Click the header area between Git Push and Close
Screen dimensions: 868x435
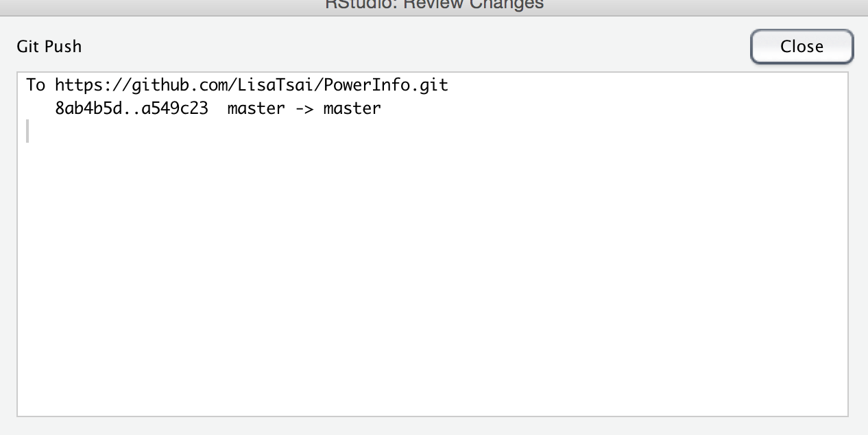(416, 47)
